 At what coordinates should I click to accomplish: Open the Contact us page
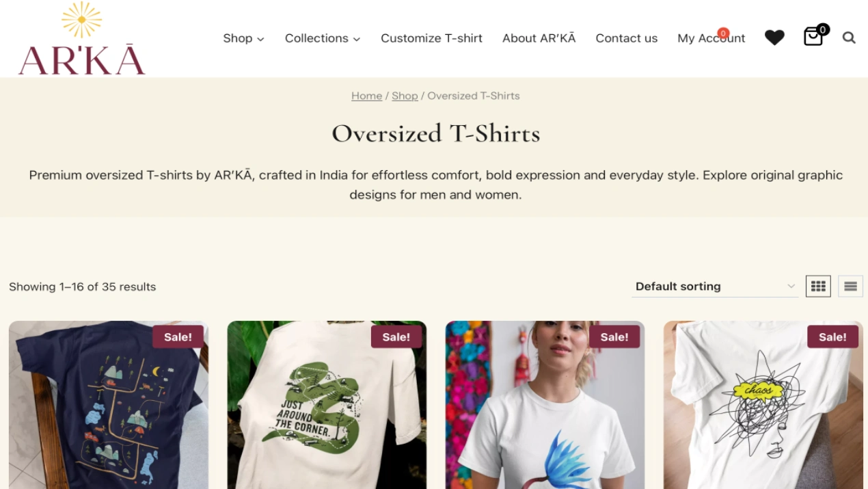pos(626,38)
